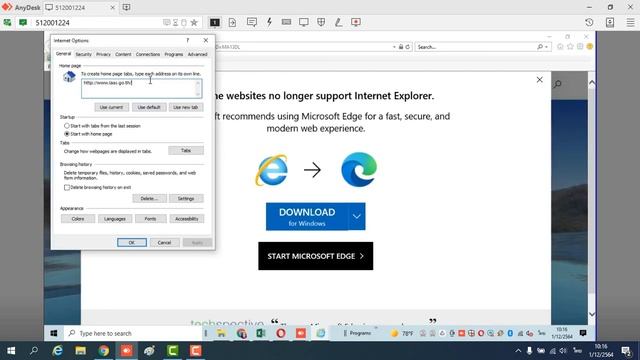Click the Delete... browsing history button
This screenshot has width=640, height=360.
pos(149,198)
